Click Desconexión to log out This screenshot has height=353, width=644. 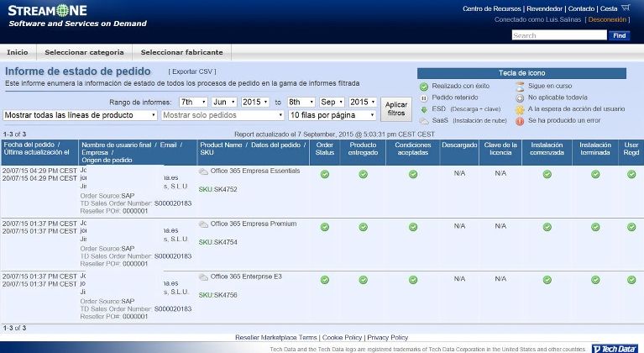607,19
